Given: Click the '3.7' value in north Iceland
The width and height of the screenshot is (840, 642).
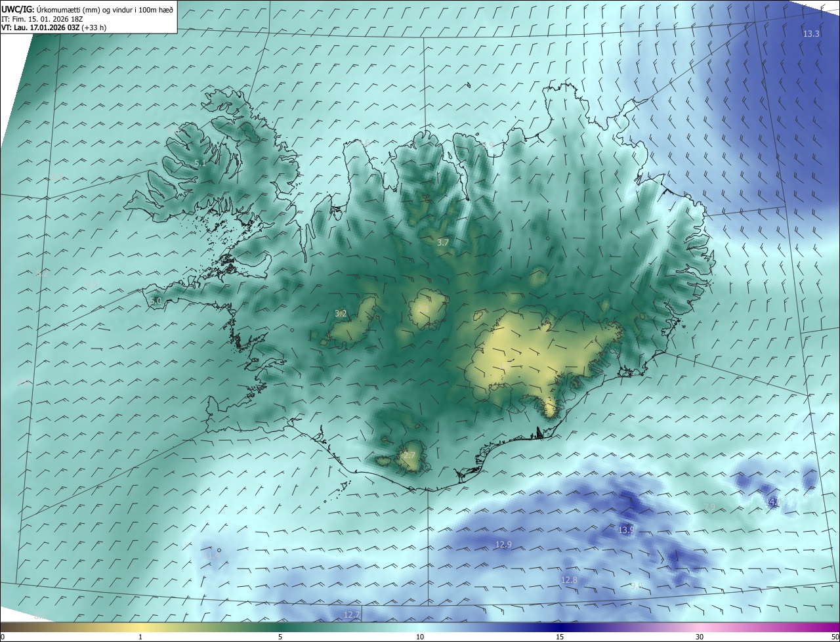Looking at the screenshot, I should tap(443, 242).
